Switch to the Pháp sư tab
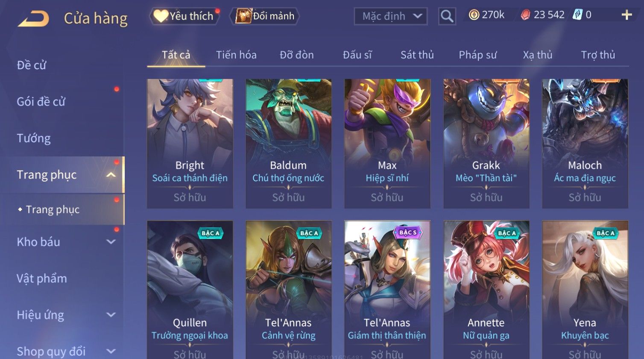This screenshot has height=359, width=644. click(x=477, y=55)
